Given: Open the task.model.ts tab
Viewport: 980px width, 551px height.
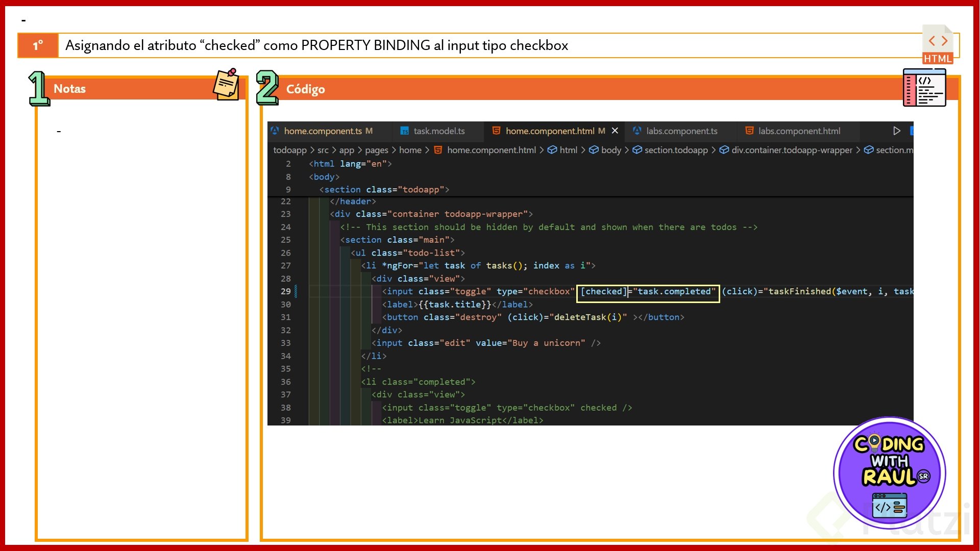Looking at the screenshot, I should 439,131.
